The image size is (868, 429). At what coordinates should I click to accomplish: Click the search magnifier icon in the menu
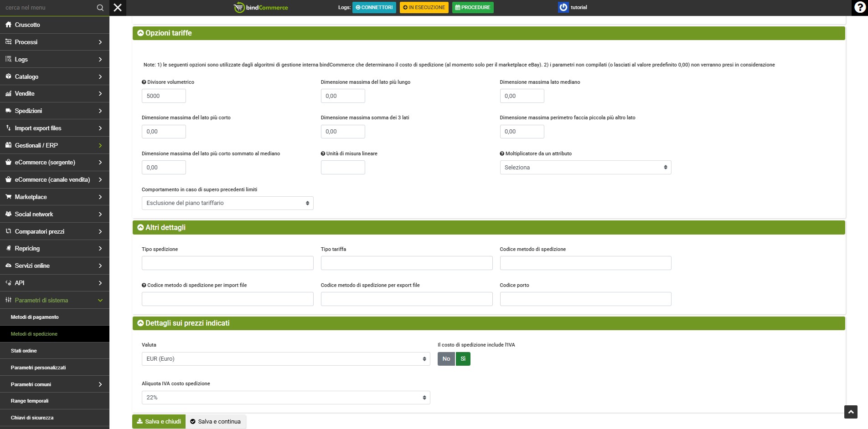(100, 8)
